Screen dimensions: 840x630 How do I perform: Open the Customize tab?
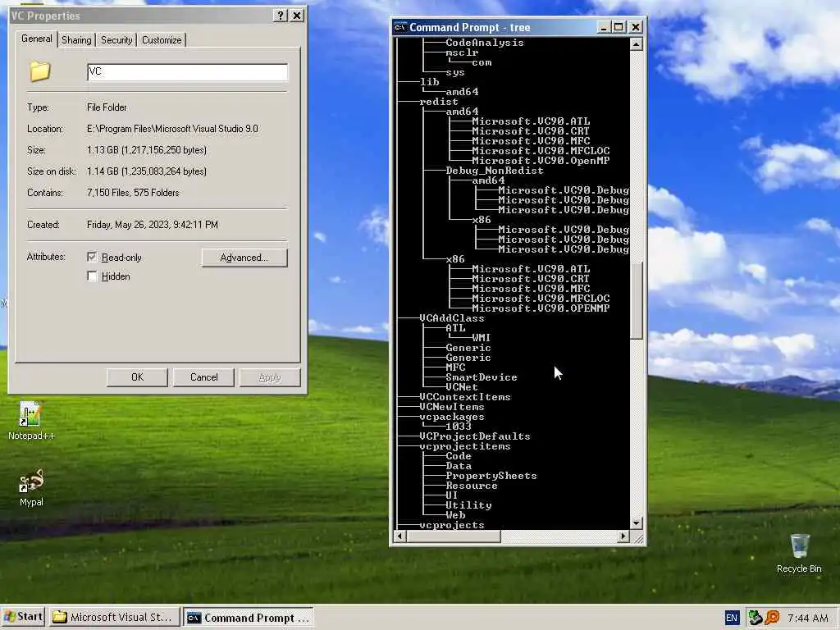pos(162,39)
